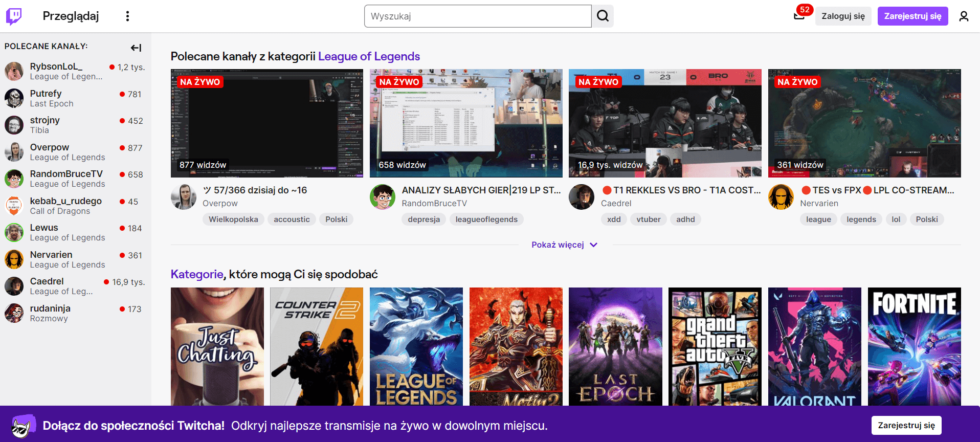Select Overpow channel in sidebar
980x442 pixels.
click(x=75, y=152)
